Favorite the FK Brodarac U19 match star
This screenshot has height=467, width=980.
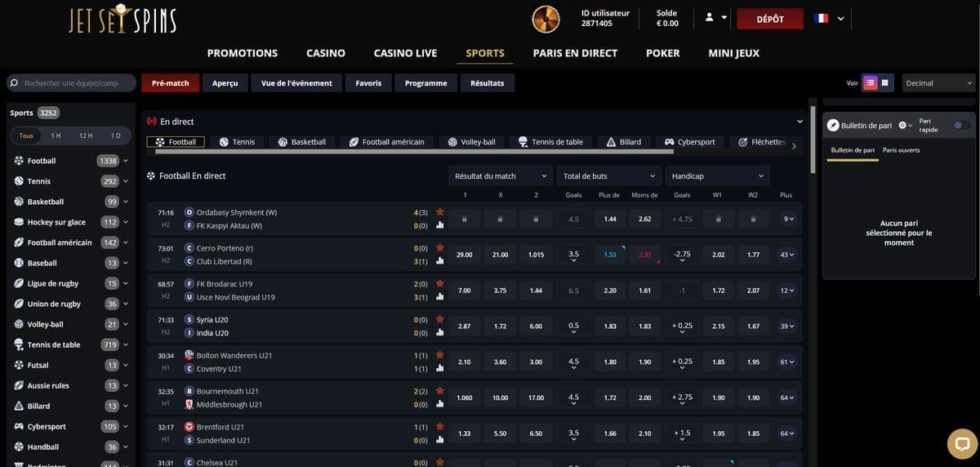click(x=440, y=283)
